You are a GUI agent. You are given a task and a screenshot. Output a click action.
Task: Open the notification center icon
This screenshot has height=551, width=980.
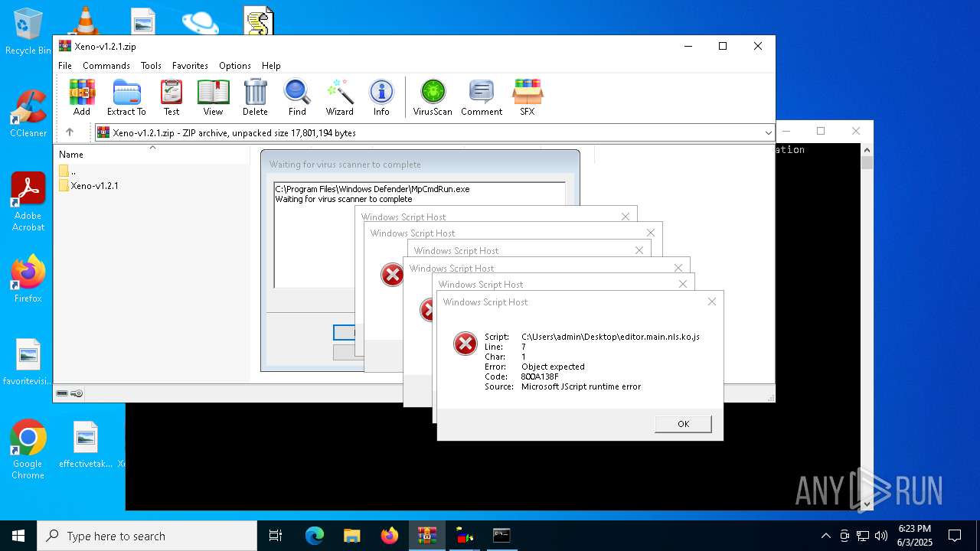pyautogui.click(x=955, y=536)
